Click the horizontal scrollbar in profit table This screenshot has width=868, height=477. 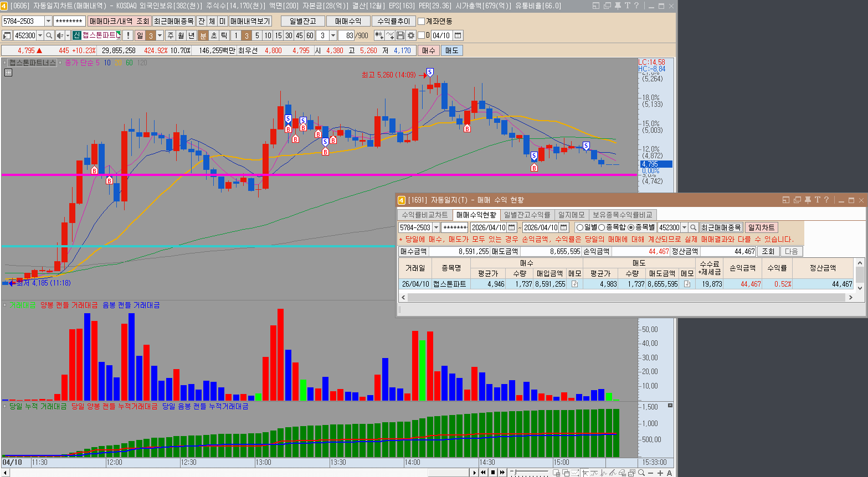(x=626, y=297)
